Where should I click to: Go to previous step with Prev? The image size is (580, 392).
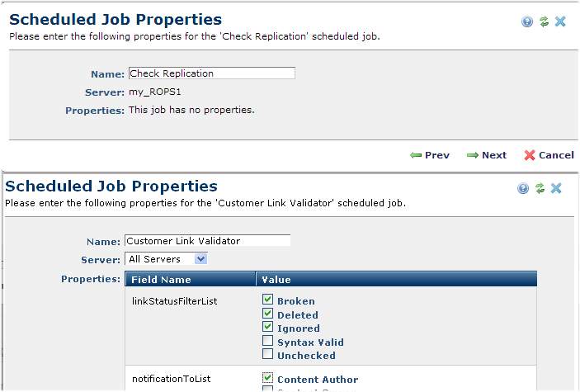(430, 155)
